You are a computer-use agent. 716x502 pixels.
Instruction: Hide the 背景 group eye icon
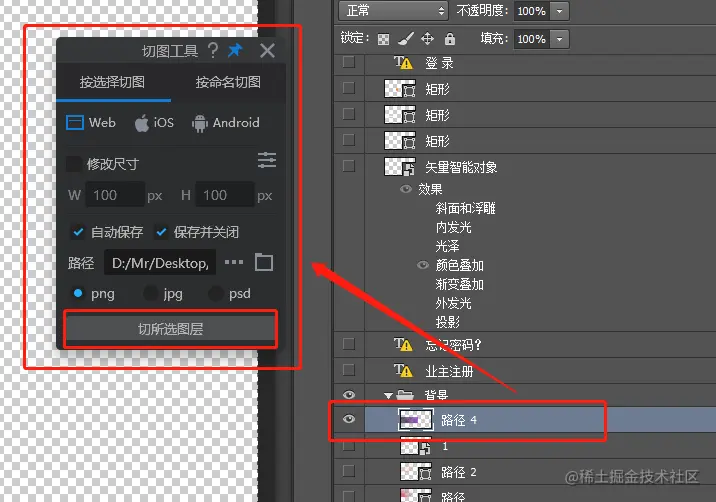(349, 395)
